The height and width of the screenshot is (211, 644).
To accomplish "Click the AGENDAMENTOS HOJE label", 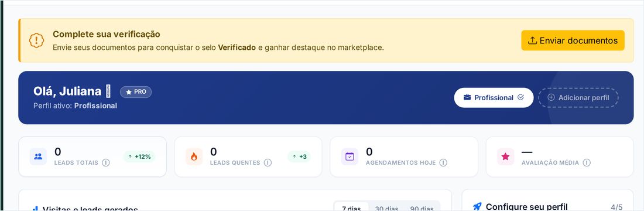I will pyautogui.click(x=401, y=163).
